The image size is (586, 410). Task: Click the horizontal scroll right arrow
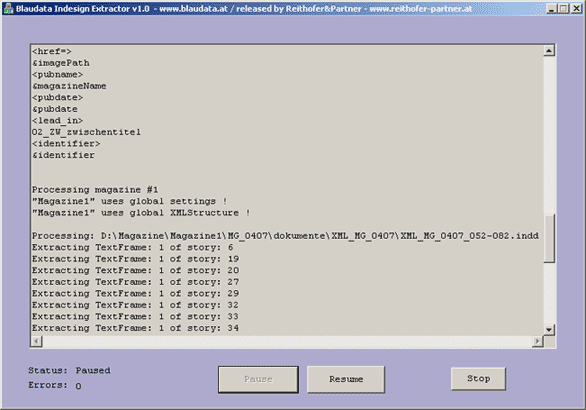tap(537, 341)
